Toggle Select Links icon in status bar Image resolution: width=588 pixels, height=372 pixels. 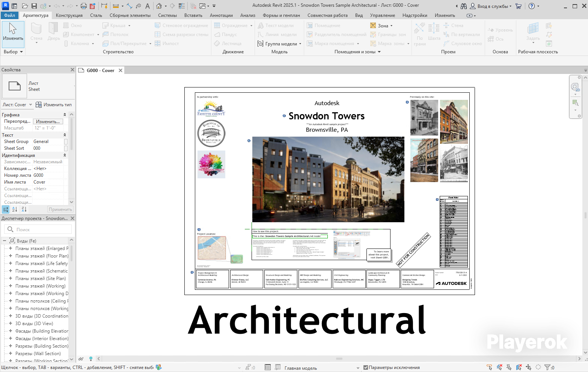(489, 367)
